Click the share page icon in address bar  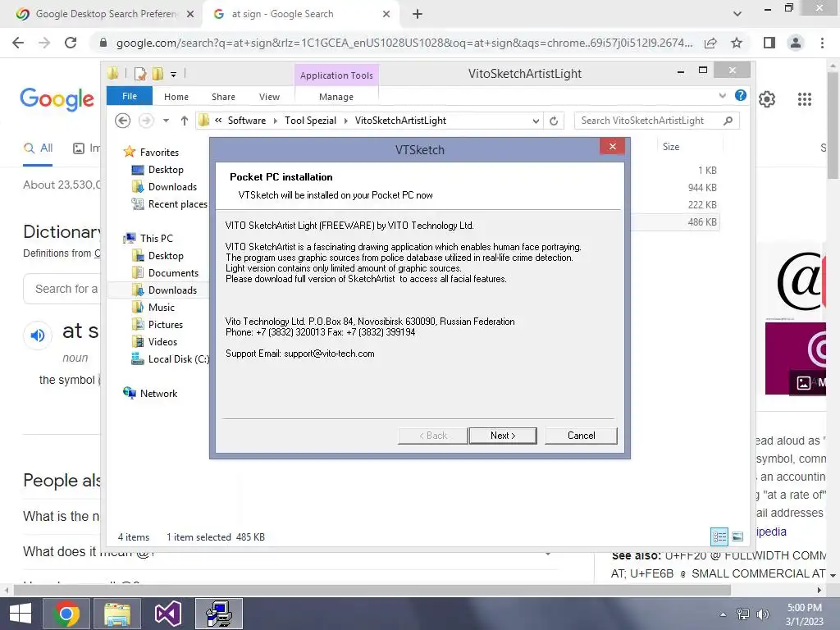710,43
